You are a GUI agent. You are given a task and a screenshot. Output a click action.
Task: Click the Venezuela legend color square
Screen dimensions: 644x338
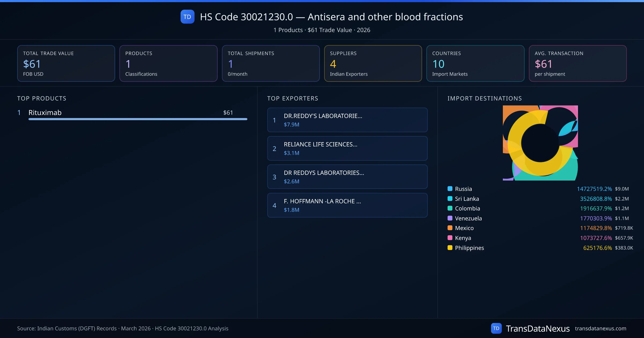[x=450, y=218]
